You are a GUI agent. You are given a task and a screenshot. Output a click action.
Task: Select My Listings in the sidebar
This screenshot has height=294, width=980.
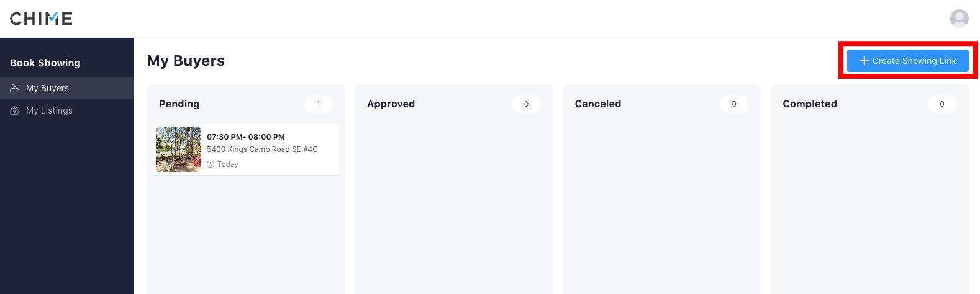click(67, 110)
